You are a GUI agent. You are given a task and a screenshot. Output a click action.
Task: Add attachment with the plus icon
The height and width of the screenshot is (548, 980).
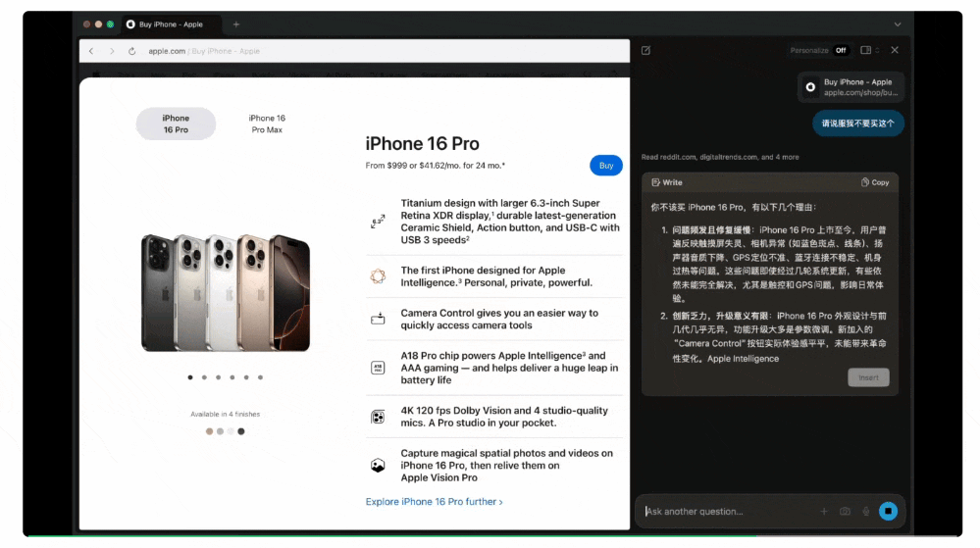pos(824,511)
